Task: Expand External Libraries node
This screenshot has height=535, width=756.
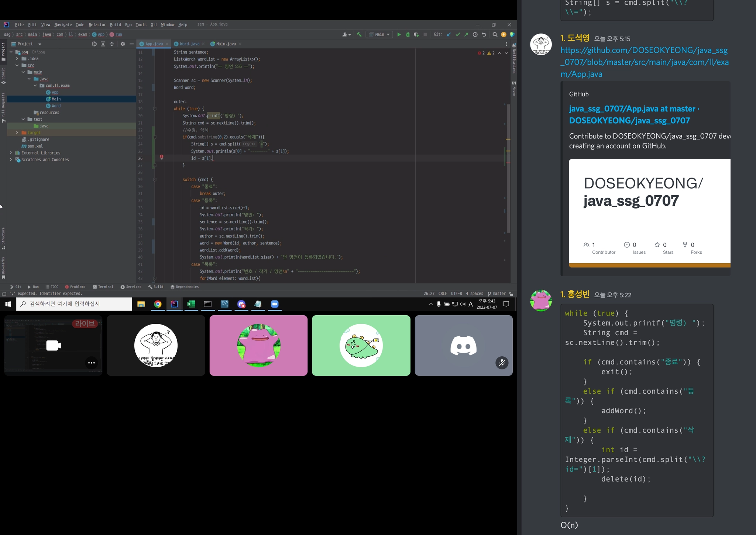Action: point(11,153)
